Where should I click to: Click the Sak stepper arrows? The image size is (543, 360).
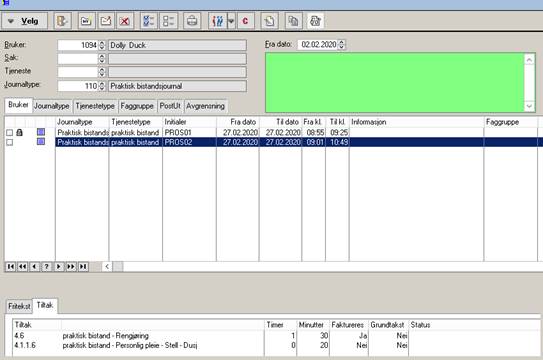click(x=102, y=58)
